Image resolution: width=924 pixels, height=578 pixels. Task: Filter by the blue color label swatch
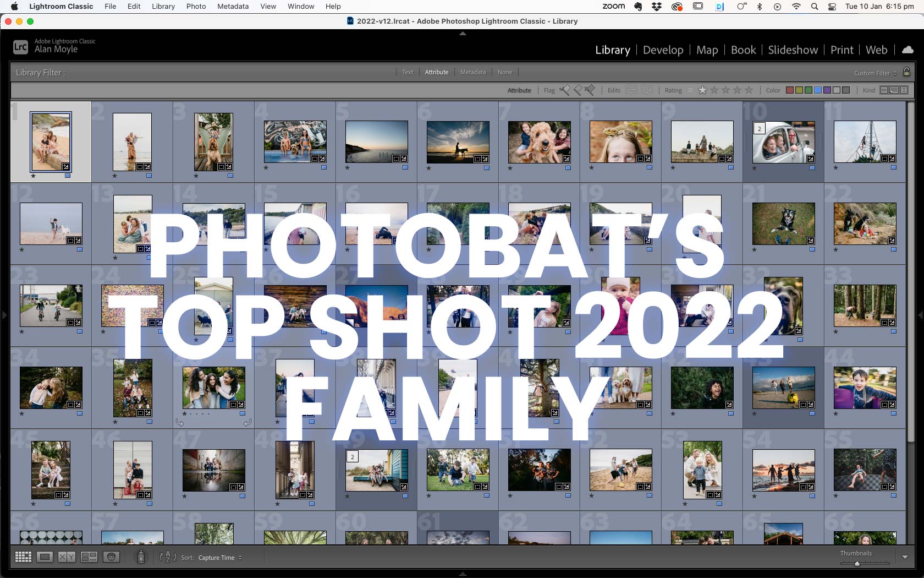[818, 90]
